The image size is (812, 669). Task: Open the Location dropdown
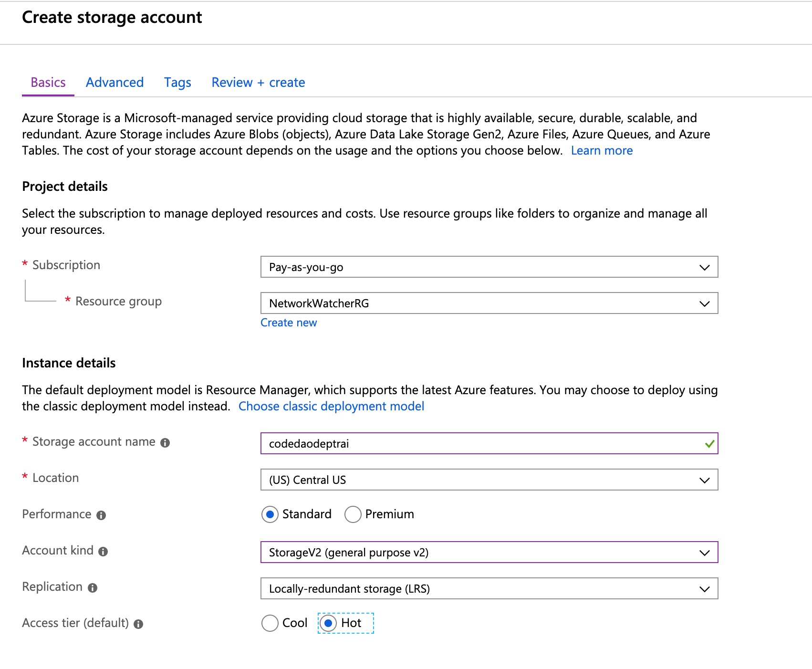point(489,480)
